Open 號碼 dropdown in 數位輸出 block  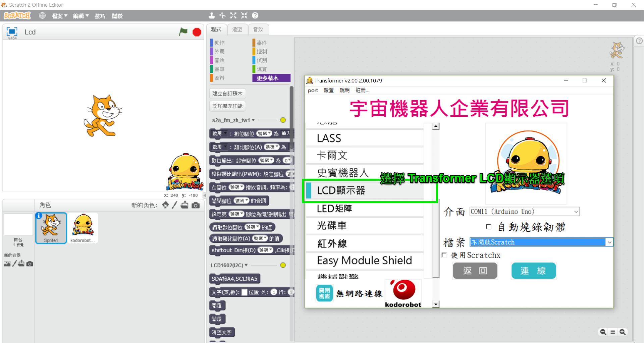click(267, 161)
